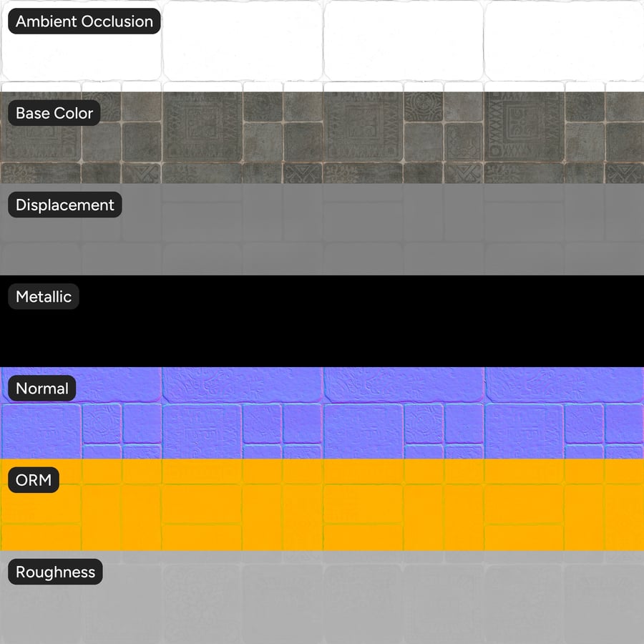Click the Ambient Occlusion label badge
The height and width of the screenshot is (644, 644).
82,21
